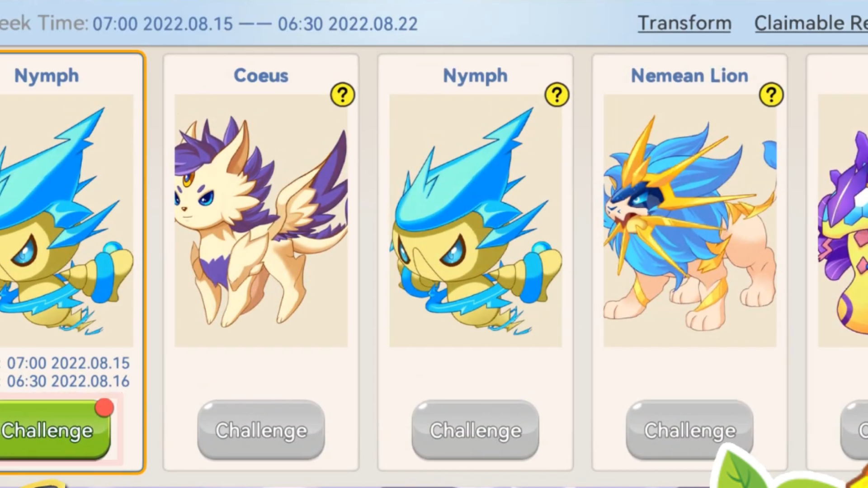The height and width of the screenshot is (488, 868).
Task: Select the Coeus creature portrait
Action: coord(261,221)
